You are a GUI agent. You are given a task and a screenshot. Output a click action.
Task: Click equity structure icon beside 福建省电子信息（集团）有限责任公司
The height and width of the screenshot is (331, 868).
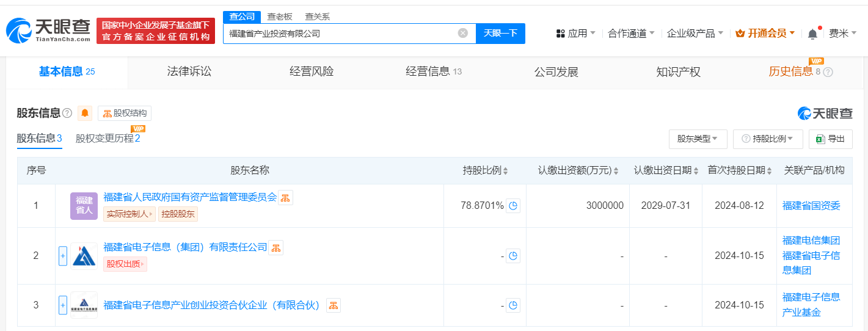(276, 247)
